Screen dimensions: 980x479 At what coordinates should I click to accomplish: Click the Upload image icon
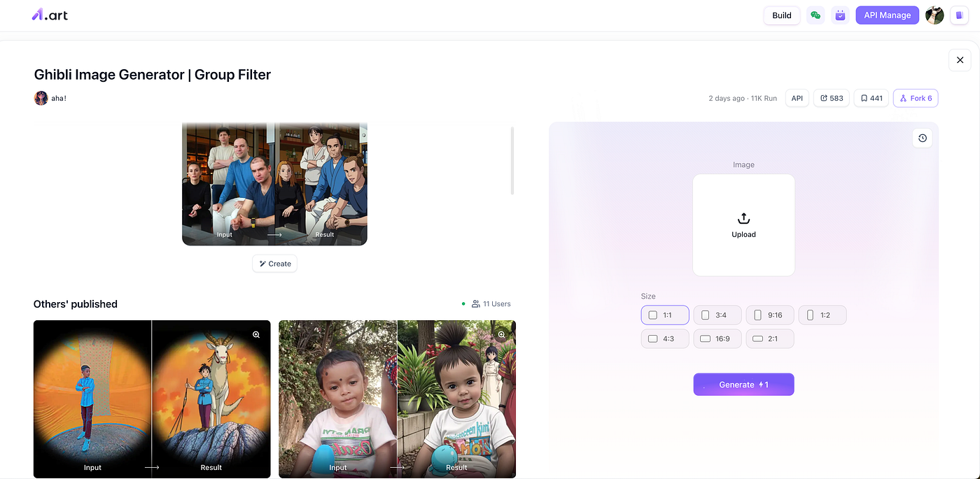click(x=743, y=218)
